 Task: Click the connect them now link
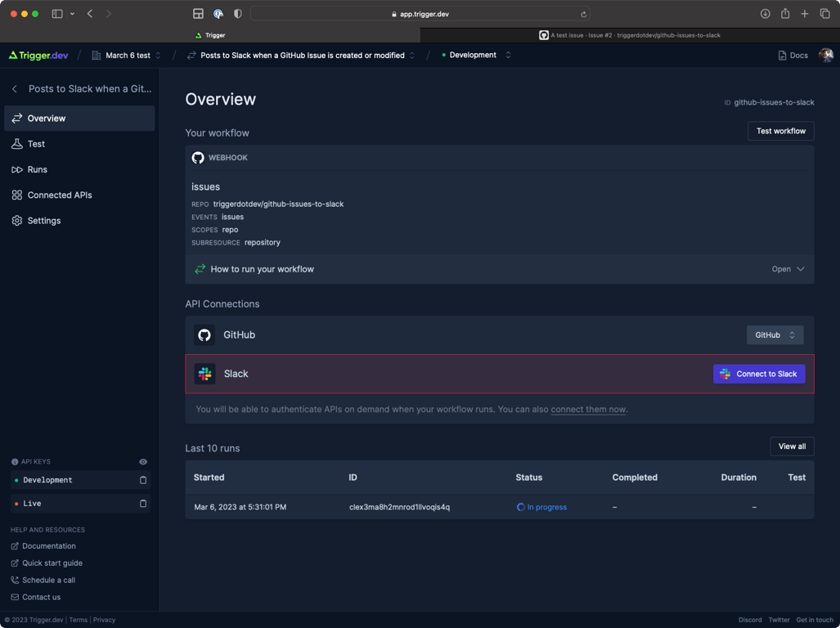[588, 410]
